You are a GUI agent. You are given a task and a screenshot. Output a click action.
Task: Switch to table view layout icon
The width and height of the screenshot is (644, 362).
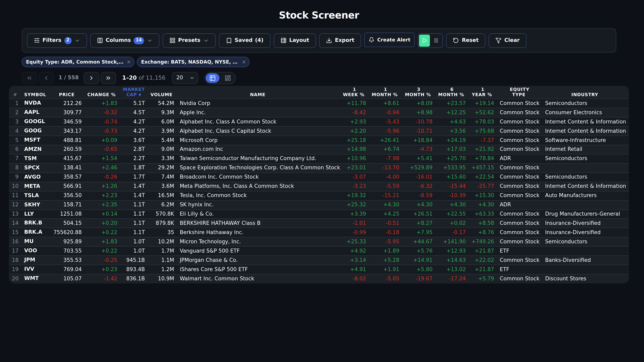tap(213, 78)
